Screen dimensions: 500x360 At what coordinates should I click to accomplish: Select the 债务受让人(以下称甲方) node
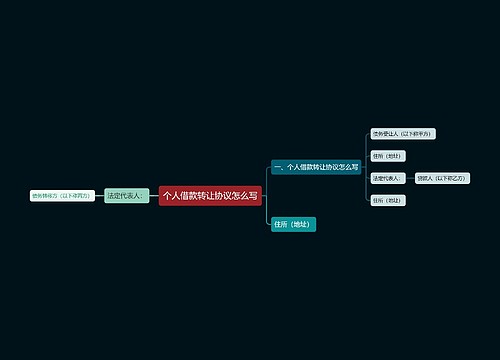(x=403, y=134)
